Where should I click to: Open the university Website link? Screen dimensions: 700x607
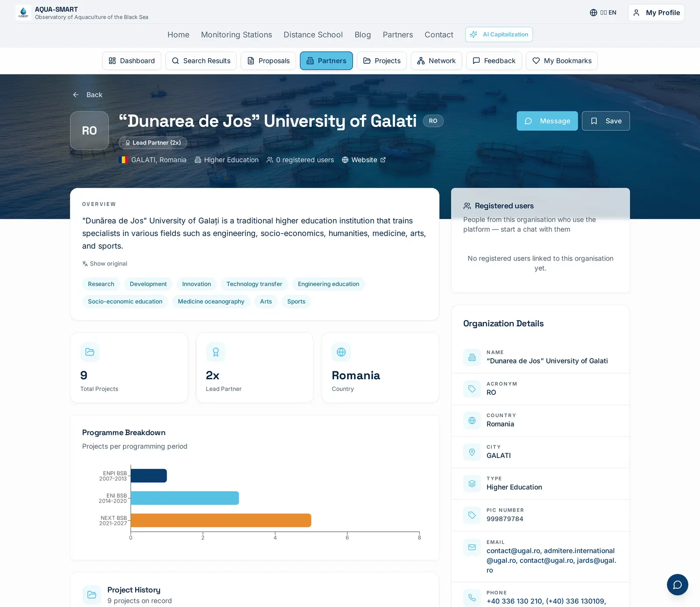(364, 160)
